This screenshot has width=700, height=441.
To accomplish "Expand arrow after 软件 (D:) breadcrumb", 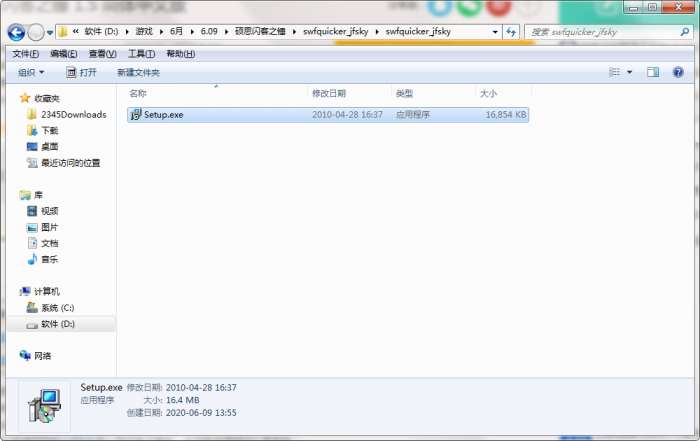I will pos(127,32).
